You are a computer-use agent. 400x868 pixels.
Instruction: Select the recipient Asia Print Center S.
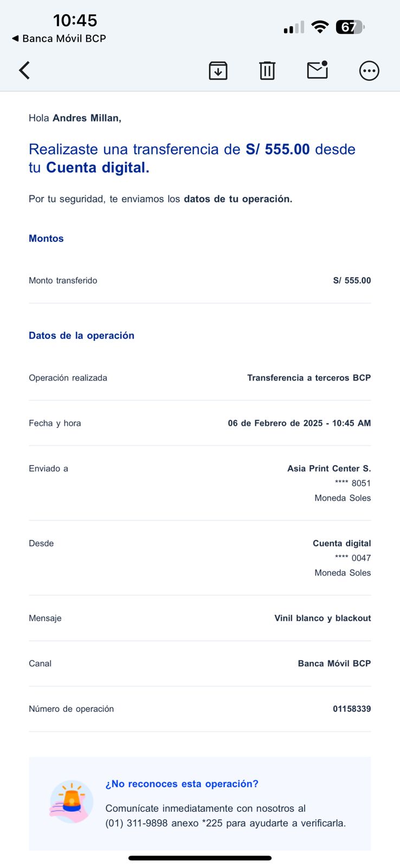click(329, 468)
